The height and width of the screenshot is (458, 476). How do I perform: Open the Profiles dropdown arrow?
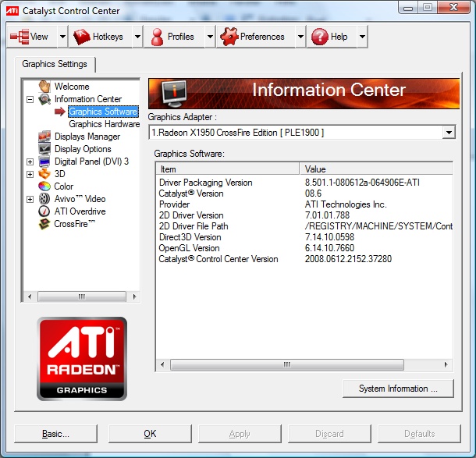pyautogui.click(x=210, y=37)
